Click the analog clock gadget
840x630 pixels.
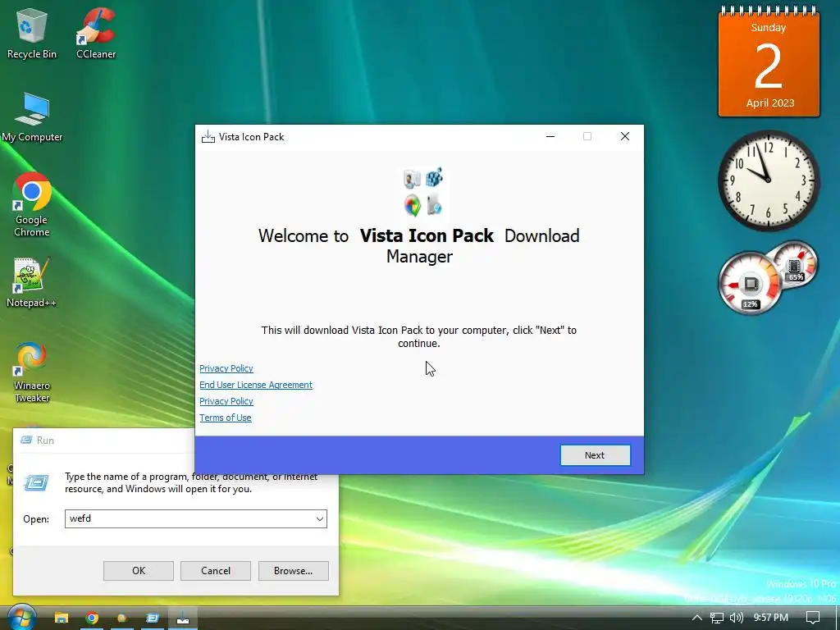pos(769,180)
